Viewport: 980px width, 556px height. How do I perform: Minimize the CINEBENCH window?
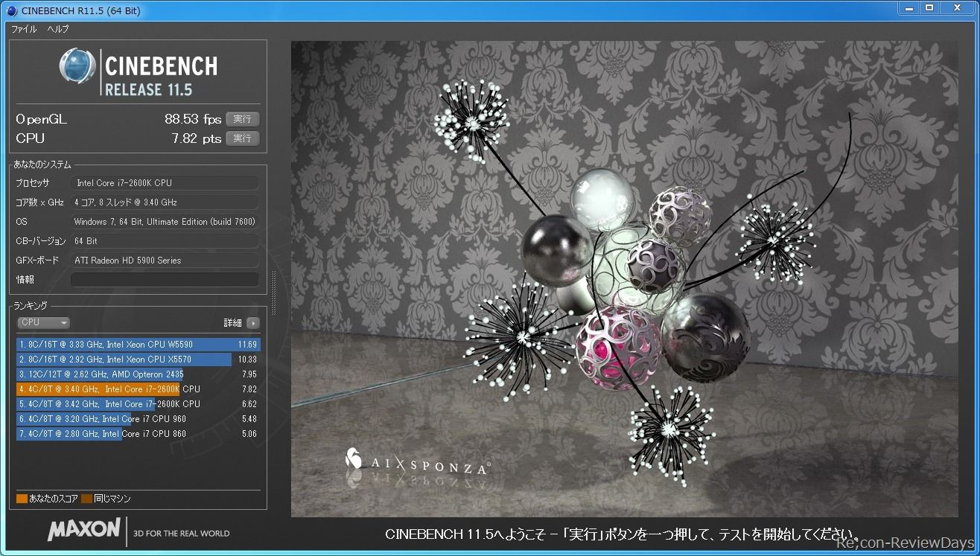tap(909, 8)
